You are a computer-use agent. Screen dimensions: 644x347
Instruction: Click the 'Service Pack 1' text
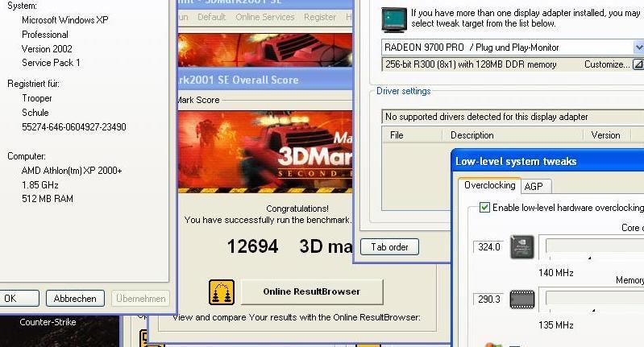tap(51, 63)
